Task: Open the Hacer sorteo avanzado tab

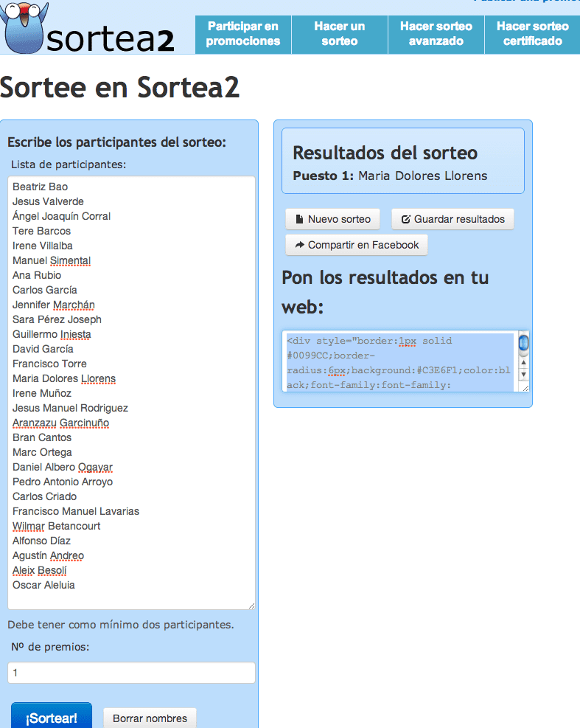Action: pos(436,34)
